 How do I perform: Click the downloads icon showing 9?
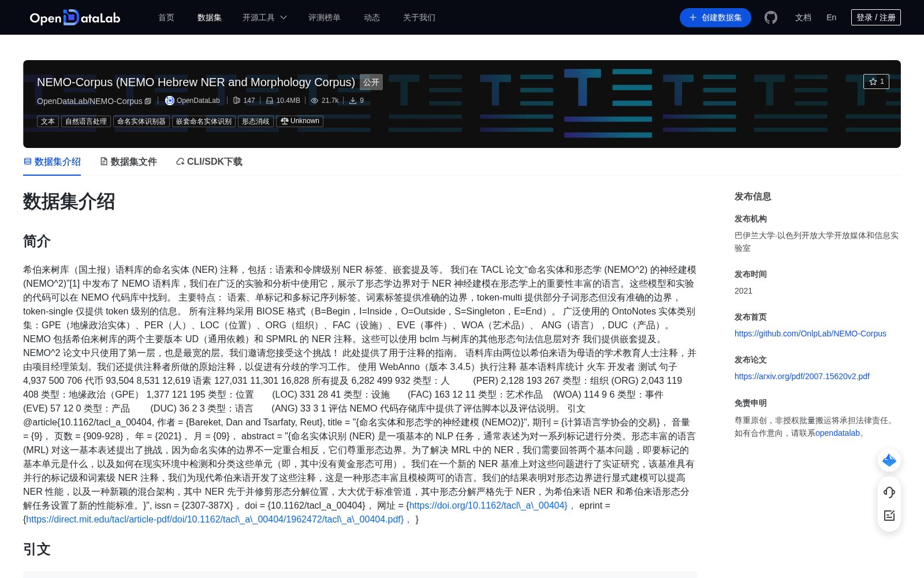click(353, 101)
